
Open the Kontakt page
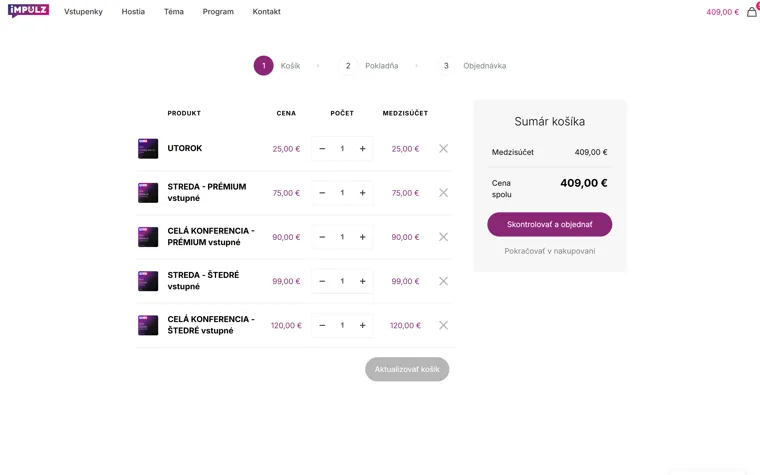click(x=267, y=12)
